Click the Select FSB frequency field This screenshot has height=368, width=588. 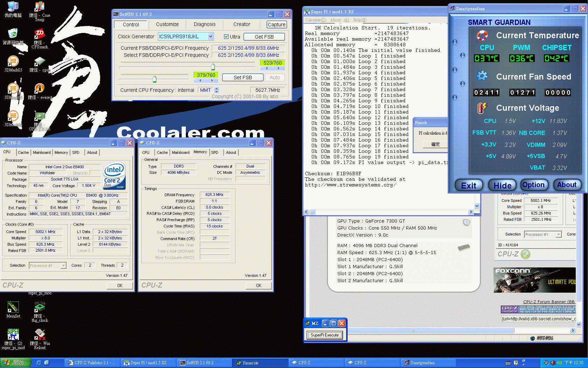coord(248,55)
